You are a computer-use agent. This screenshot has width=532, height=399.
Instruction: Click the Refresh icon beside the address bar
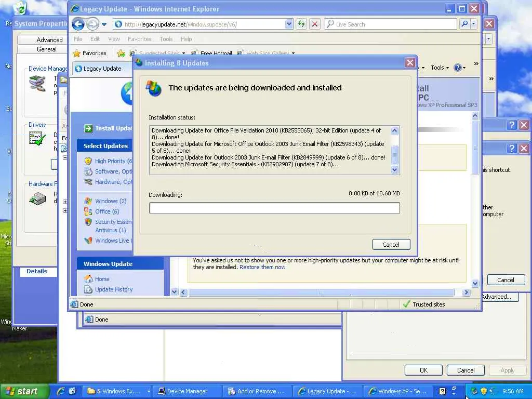pos(301,24)
